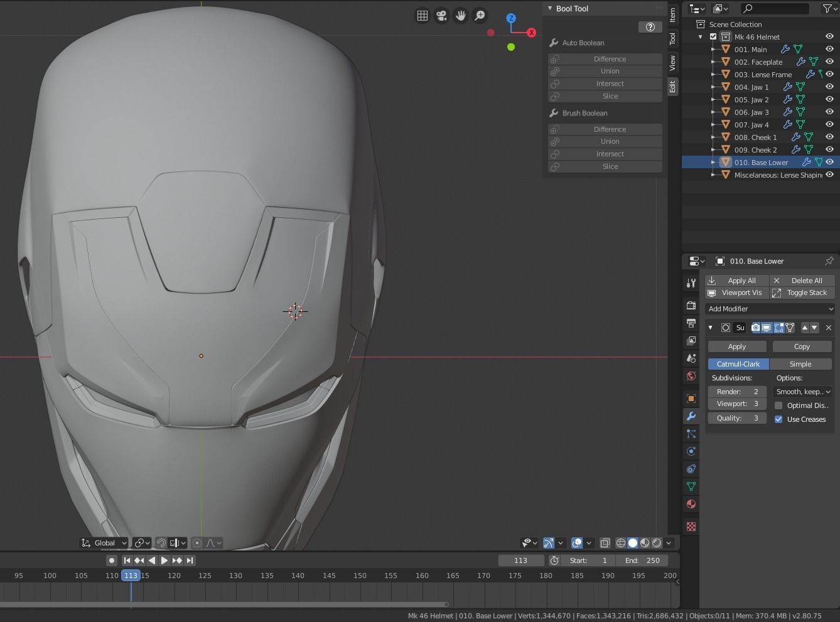Hide the 002. Faceplate object
This screenshot has width=840, height=622.
pos(829,62)
